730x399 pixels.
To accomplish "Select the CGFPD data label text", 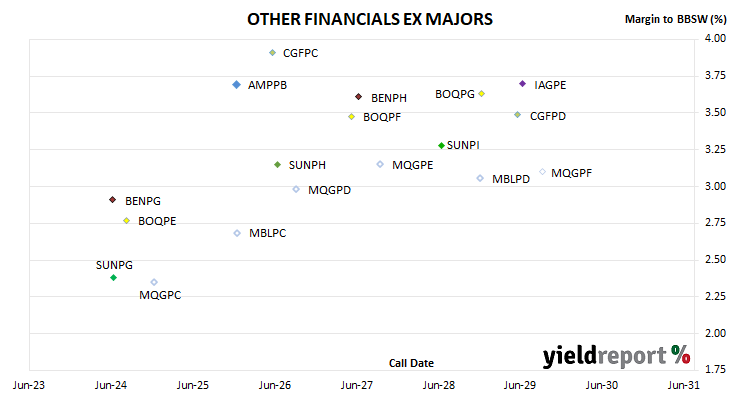I will [548, 116].
